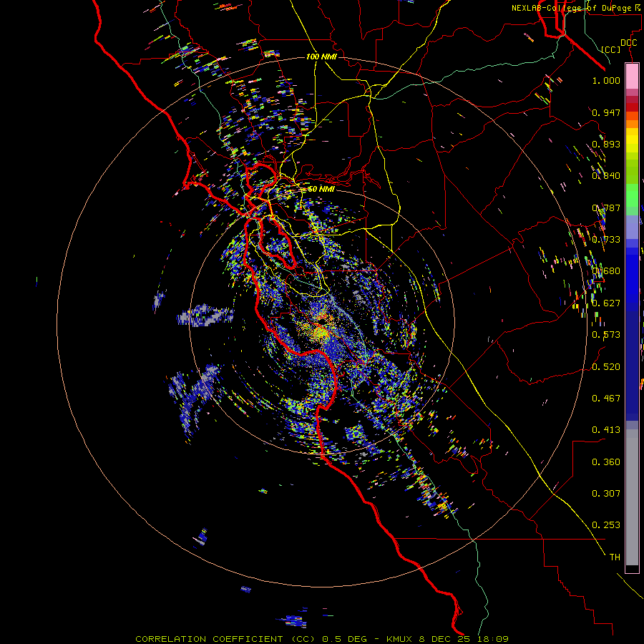644x644 pixels.
Task: Click the 0.680 legend value
Action: (x=606, y=271)
